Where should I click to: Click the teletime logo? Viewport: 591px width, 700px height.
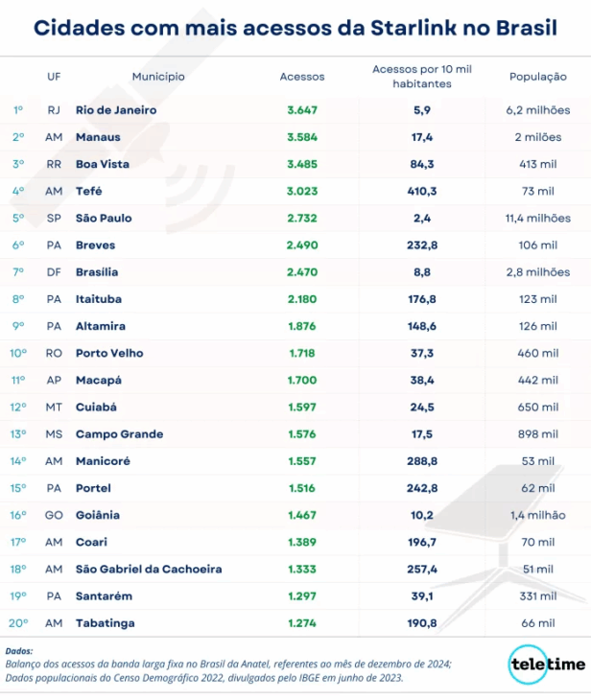[546, 665]
